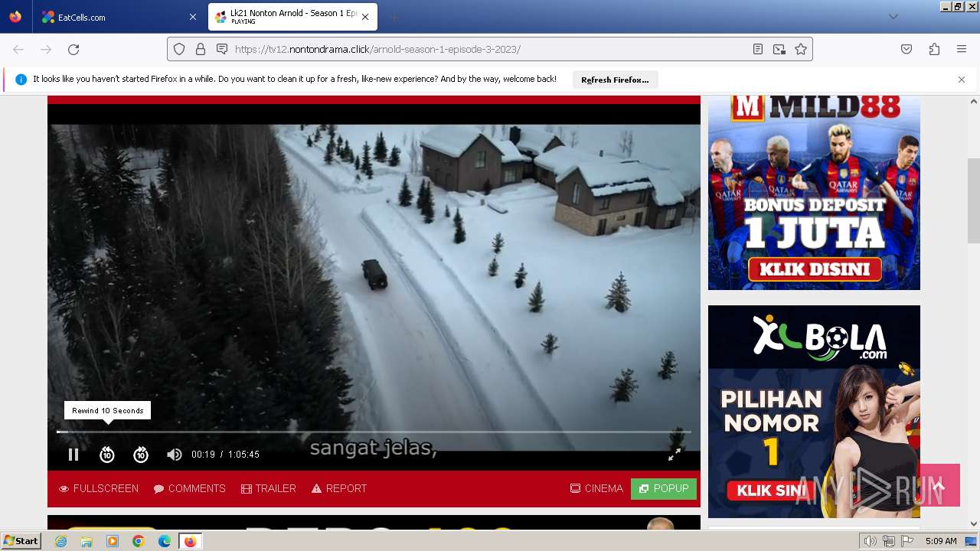This screenshot has height=551, width=980.
Task: Watch the TRAILER
Action: [268, 488]
